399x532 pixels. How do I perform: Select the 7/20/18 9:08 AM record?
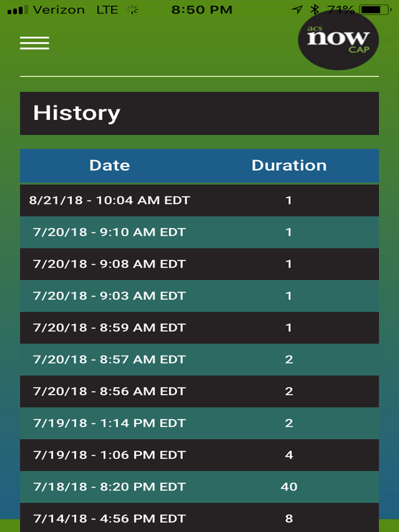pyautogui.click(x=110, y=264)
